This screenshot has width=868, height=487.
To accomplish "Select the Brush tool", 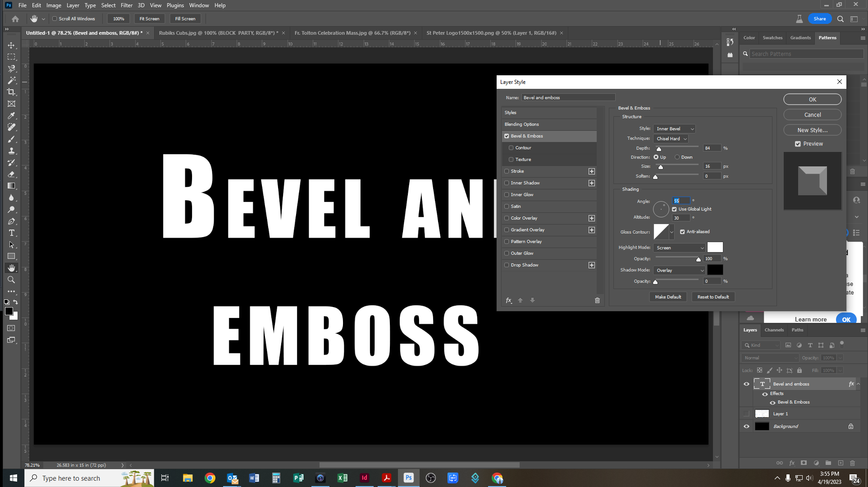I will 11,139.
